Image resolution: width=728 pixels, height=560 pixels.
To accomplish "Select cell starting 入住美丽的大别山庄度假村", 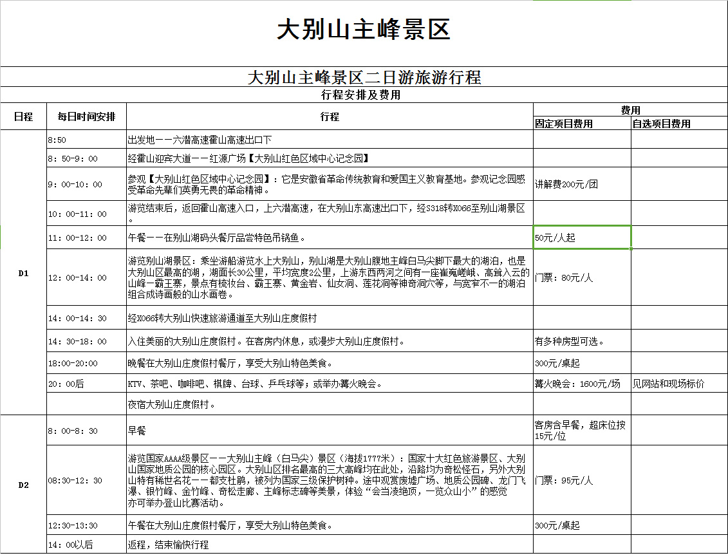I will coord(330,341).
